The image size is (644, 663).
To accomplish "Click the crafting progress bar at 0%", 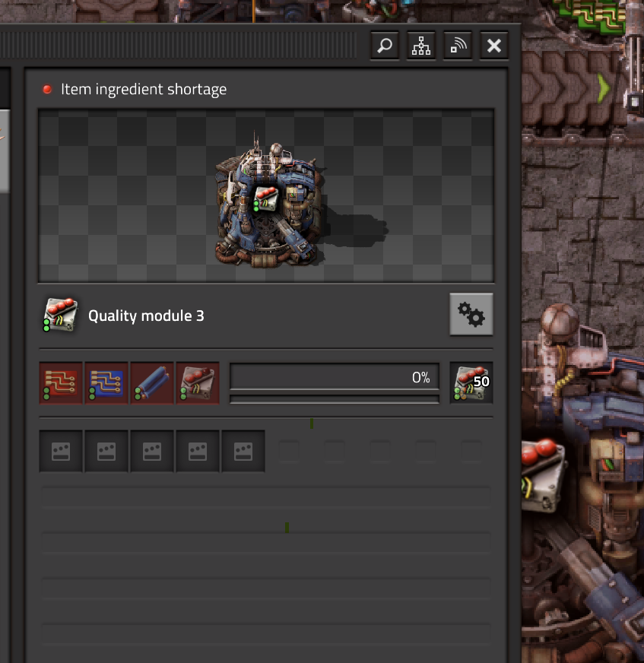I will coord(335,376).
